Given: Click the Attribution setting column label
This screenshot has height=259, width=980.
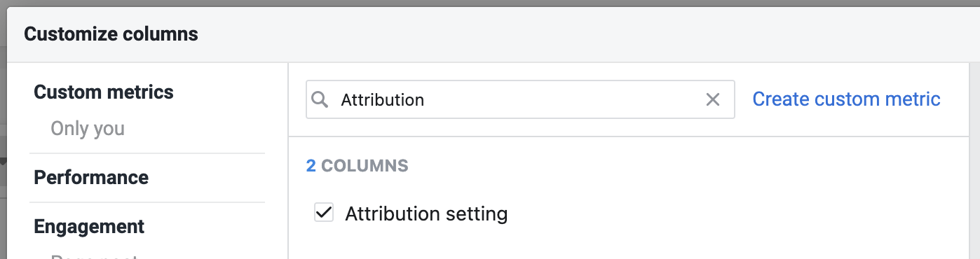Looking at the screenshot, I should (x=426, y=213).
